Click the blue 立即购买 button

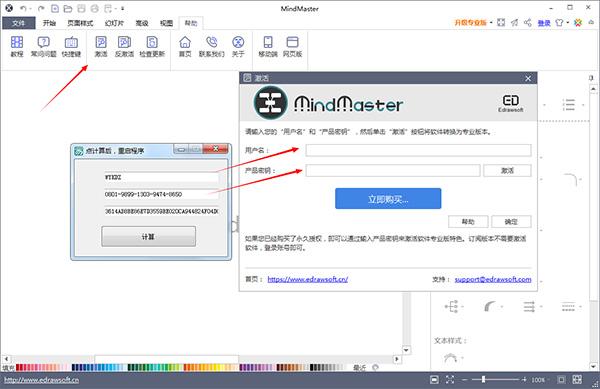pyautogui.click(x=388, y=199)
